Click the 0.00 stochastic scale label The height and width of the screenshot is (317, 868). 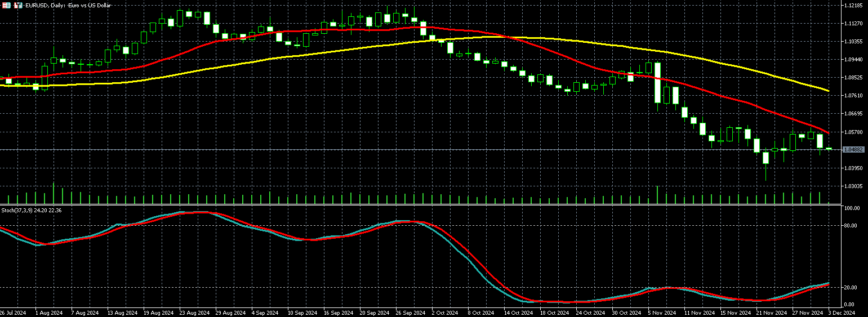point(851,305)
